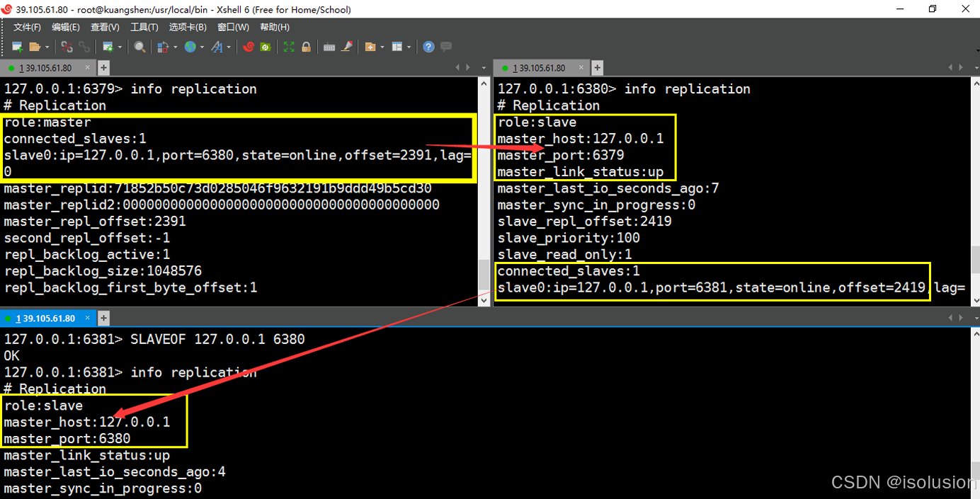Expand the font dropdown arrow
Image resolution: width=980 pixels, height=499 pixels.
point(229,47)
